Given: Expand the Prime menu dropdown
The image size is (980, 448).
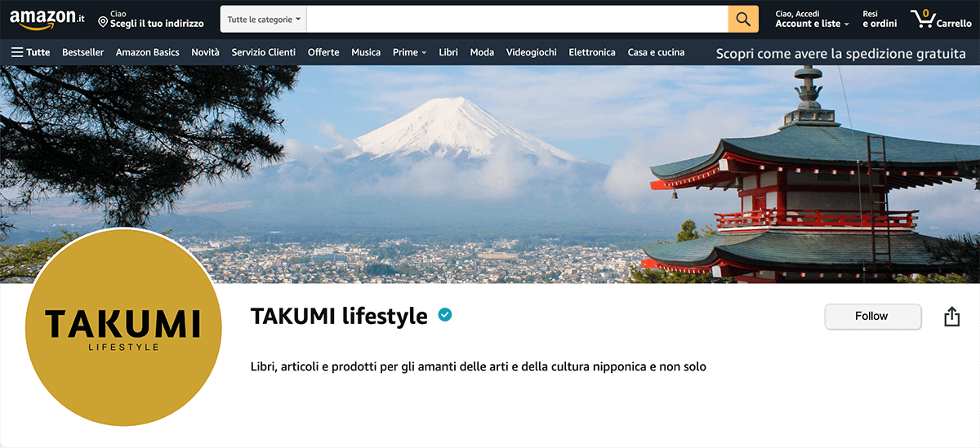Looking at the screenshot, I should 409,52.
